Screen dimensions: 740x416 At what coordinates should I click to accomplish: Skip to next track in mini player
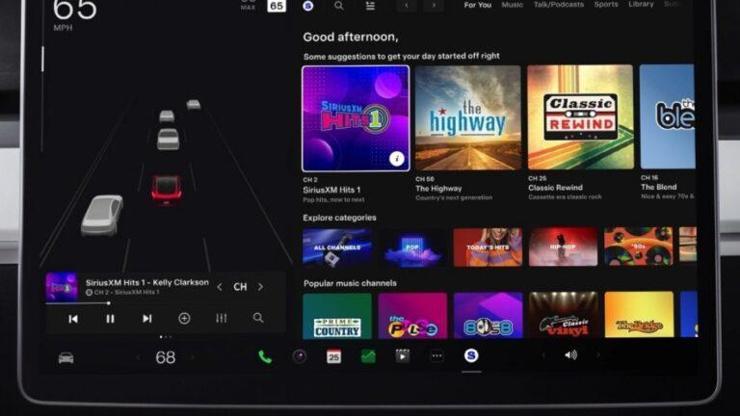pyautogui.click(x=147, y=319)
